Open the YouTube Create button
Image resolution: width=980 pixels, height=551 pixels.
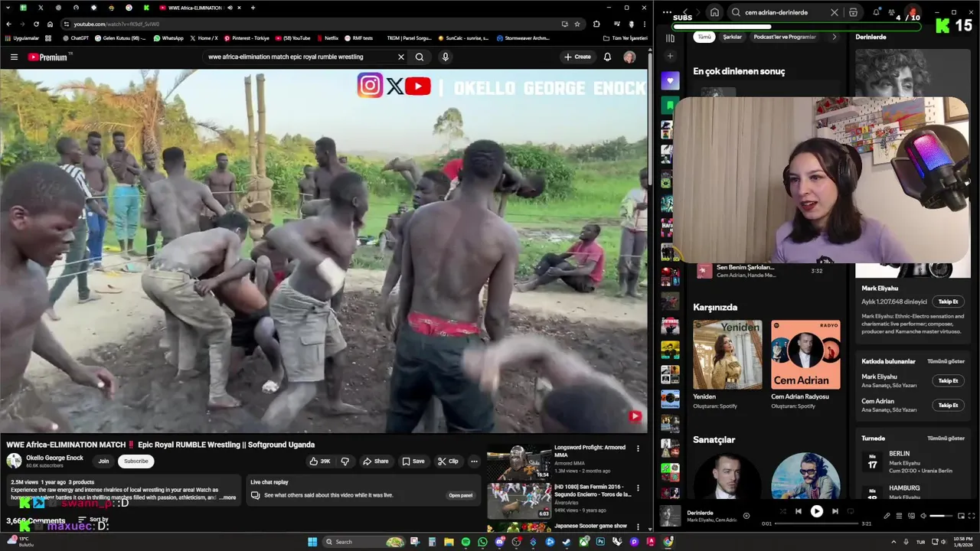(x=577, y=57)
